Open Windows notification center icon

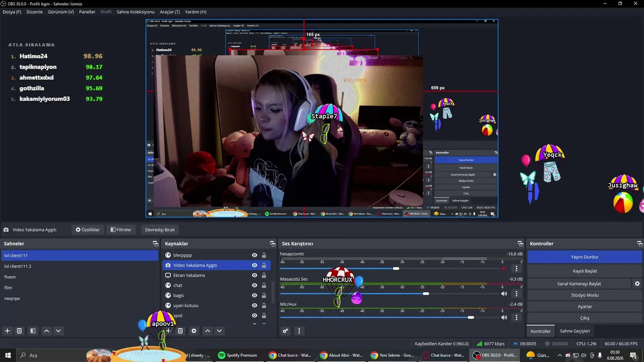pos(633,355)
